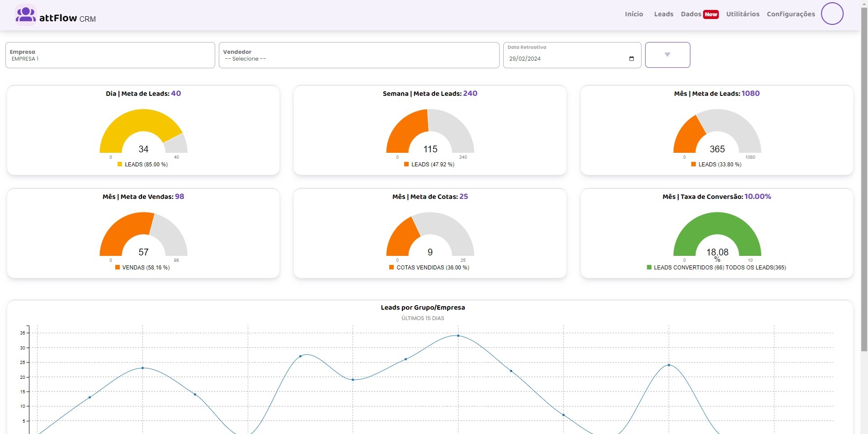The height and width of the screenshot is (434, 868).
Task: Toggle the green LEADS CONVERTIDOS legend marker
Action: click(649, 268)
